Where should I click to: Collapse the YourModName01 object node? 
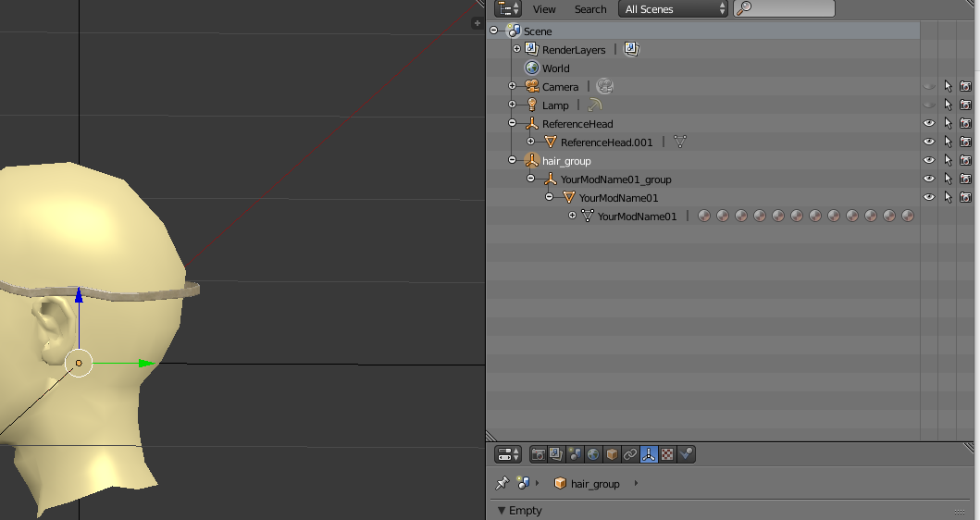[549, 196]
